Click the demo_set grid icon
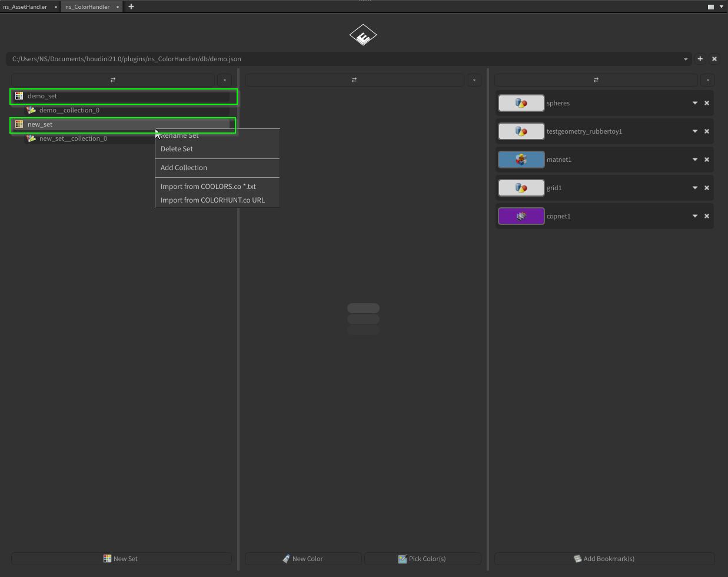Image resolution: width=728 pixels, height=577 pixels. coord(19,96)
